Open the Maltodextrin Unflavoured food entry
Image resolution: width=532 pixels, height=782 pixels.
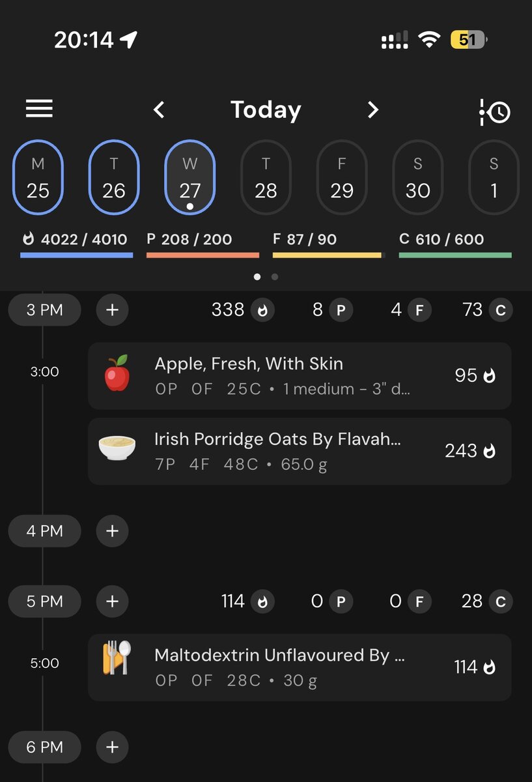click(300, 667)
